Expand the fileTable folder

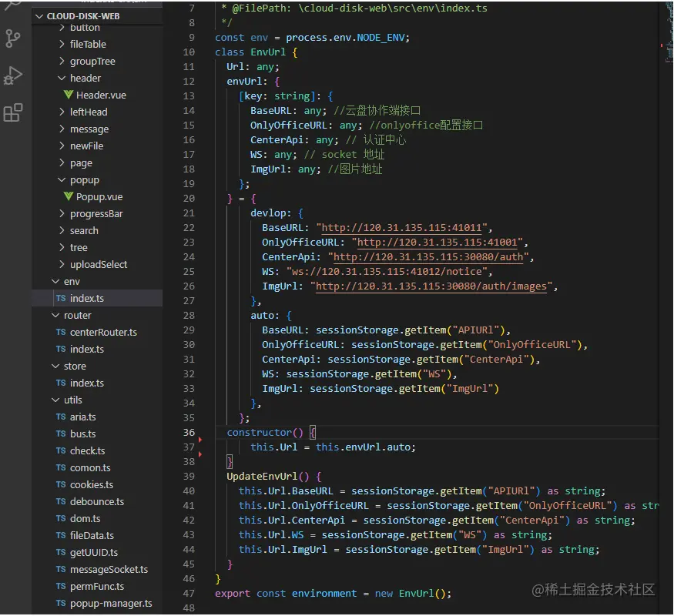coord(88,44)
